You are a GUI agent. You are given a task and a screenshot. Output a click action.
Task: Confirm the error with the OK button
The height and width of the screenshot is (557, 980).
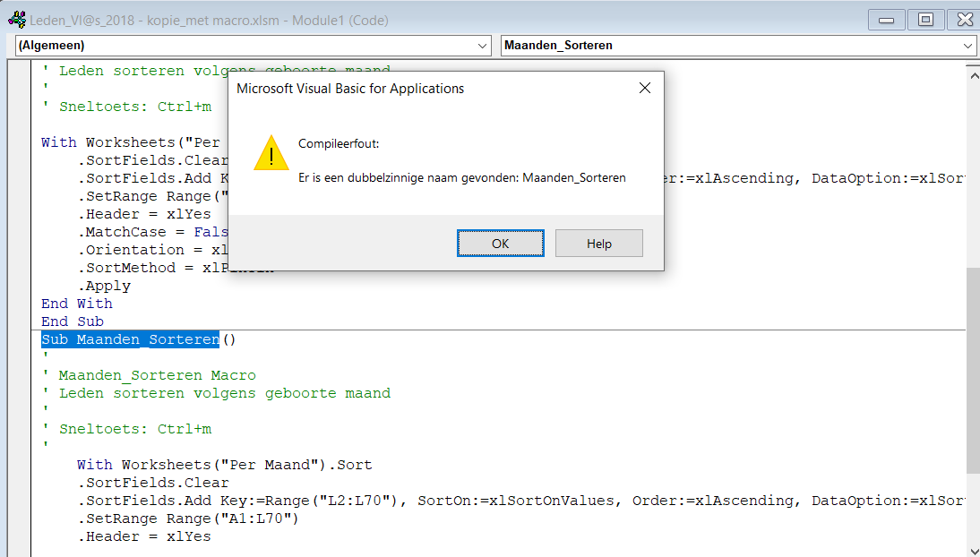(x=500, y=244)
